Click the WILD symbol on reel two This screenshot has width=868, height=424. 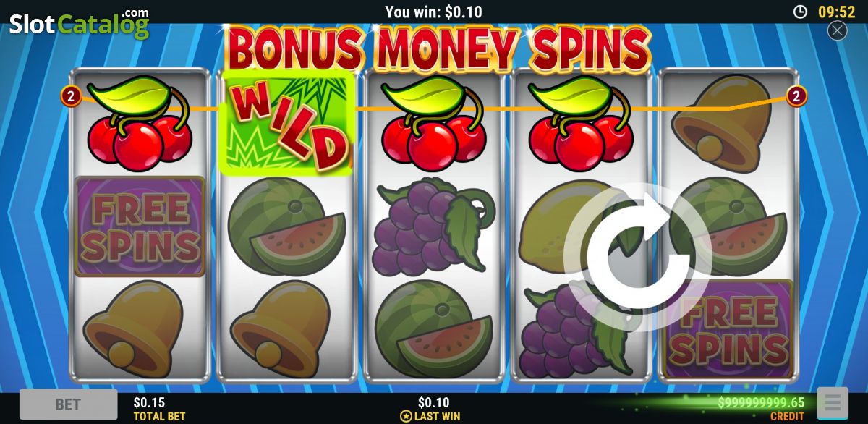(x=286, y=124)
